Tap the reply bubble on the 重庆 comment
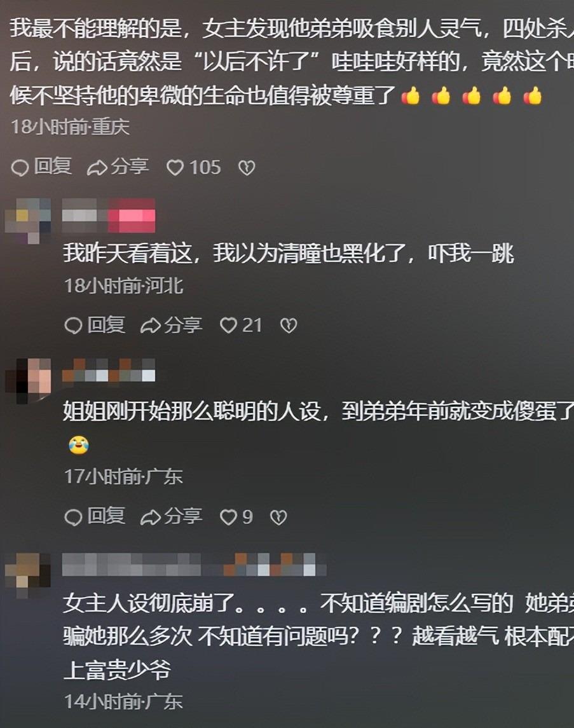The image size is (574, 728). (x=41, y=167)
